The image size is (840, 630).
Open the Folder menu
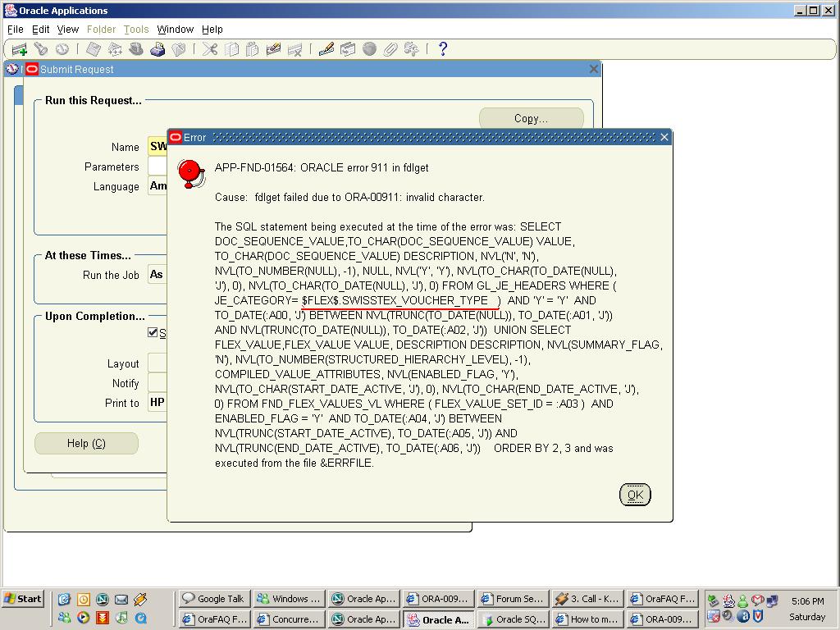[x=101, y=30]
